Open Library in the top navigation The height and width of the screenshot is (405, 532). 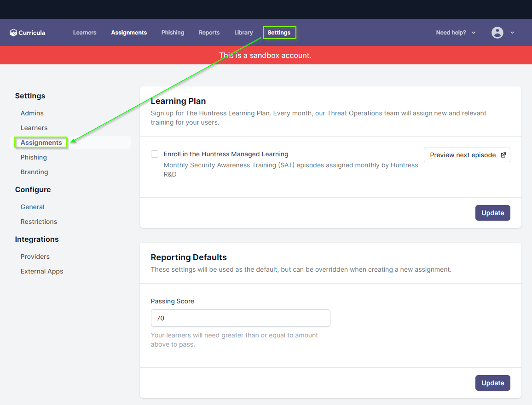(x=243, y=33)
